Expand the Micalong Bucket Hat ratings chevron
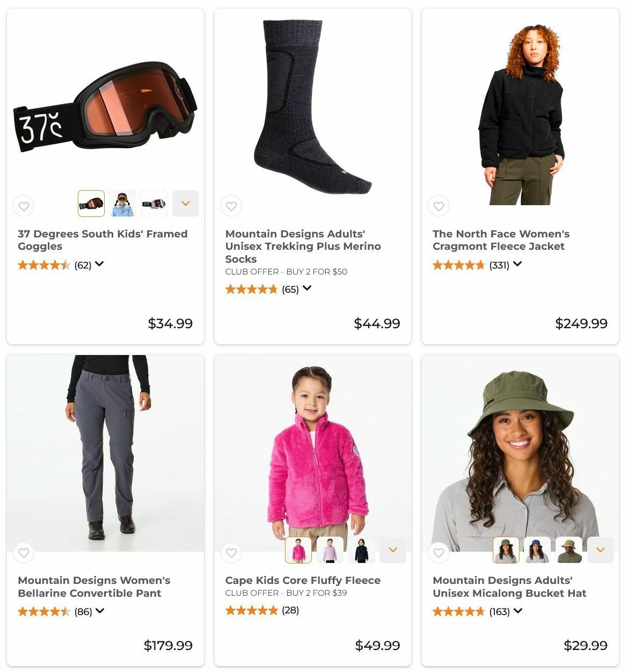This screenshot has width=628, height=672. tap(518, 611)
